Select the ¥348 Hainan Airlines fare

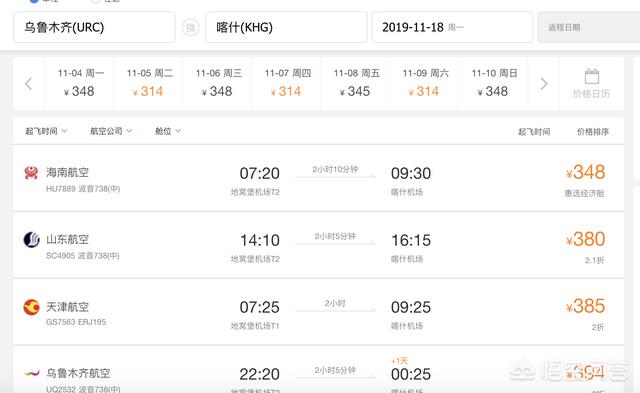(585, 172)
